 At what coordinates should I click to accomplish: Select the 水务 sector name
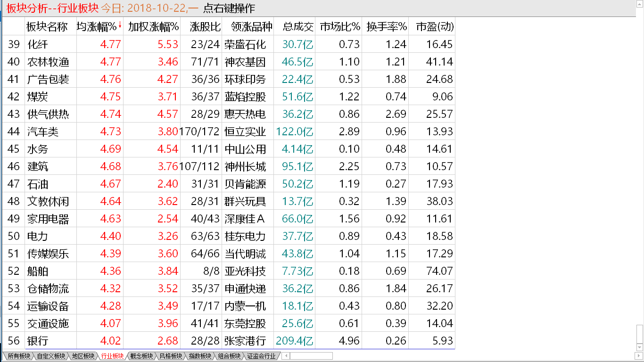tap(38, 149)
